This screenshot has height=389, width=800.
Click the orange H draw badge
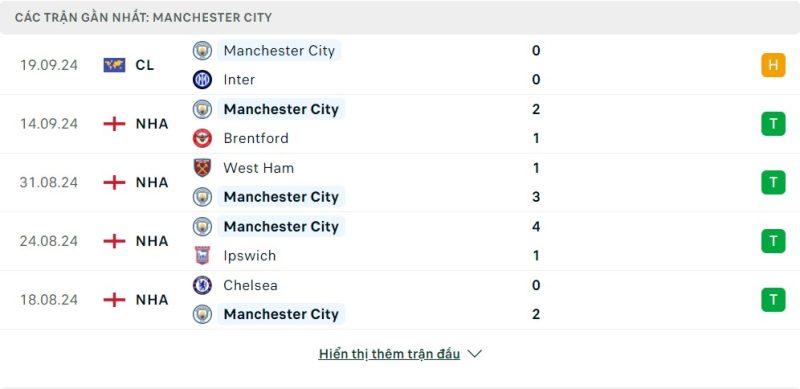pos(773,65)
